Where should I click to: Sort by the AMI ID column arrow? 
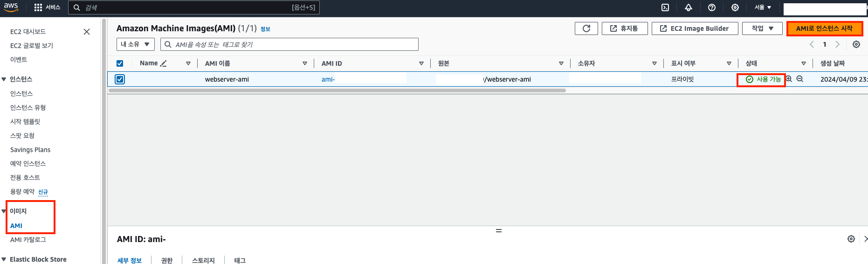pos(421,63)
